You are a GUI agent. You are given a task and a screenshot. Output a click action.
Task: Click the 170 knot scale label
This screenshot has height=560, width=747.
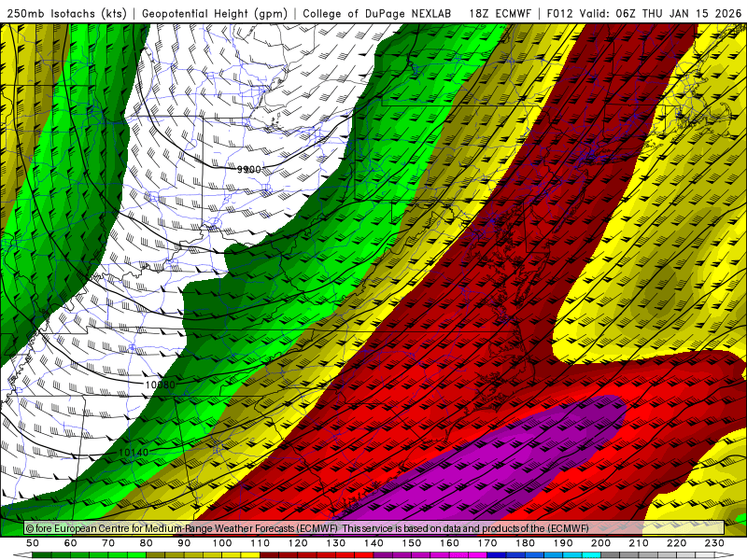(487, 543)
